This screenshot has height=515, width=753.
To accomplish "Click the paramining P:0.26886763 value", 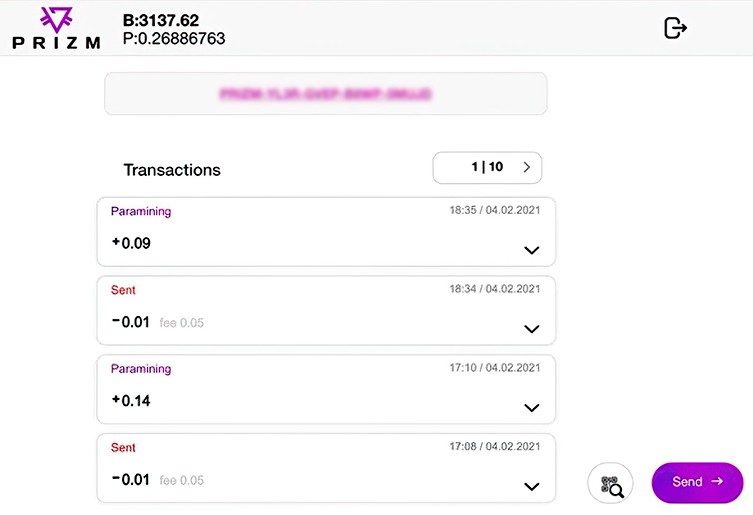I will [174, 38].
